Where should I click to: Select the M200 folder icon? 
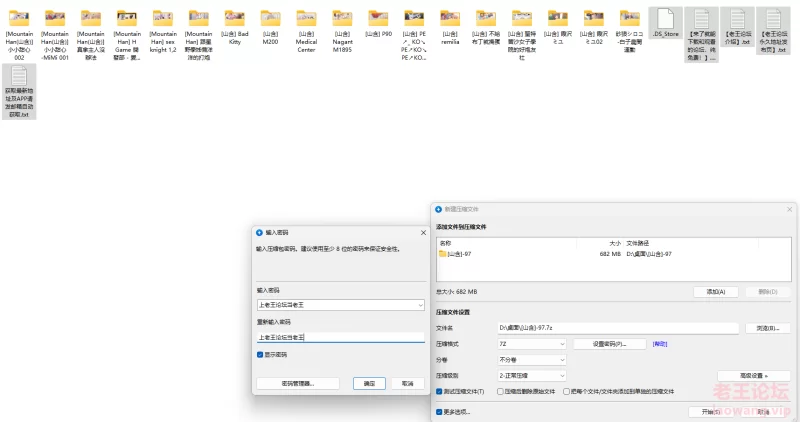click(x=270, y=18)
